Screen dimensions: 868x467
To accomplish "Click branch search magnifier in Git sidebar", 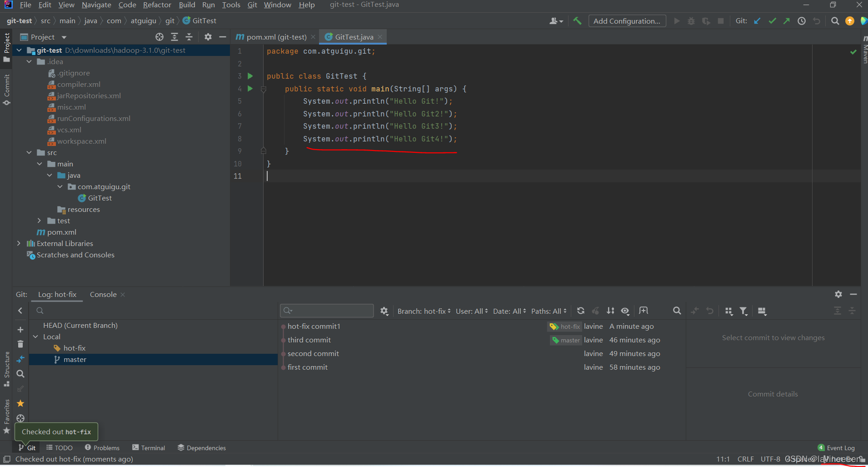I will [x=20, y=374].
